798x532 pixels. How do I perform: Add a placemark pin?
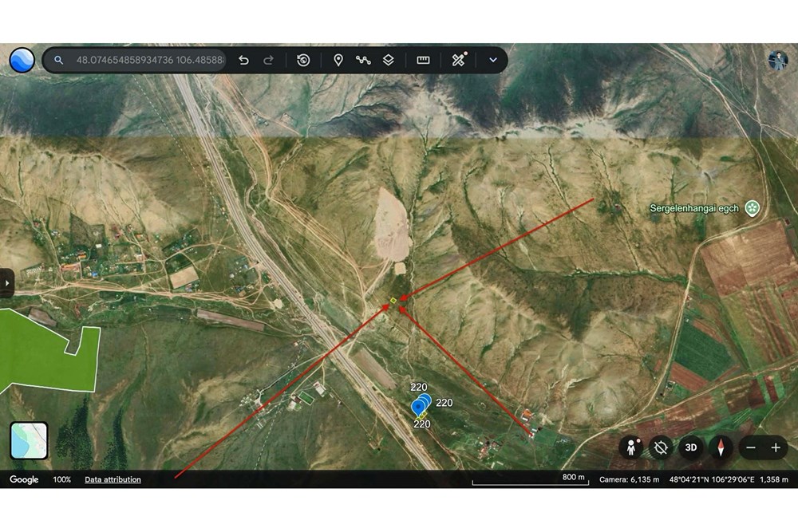tap(338, 60)
